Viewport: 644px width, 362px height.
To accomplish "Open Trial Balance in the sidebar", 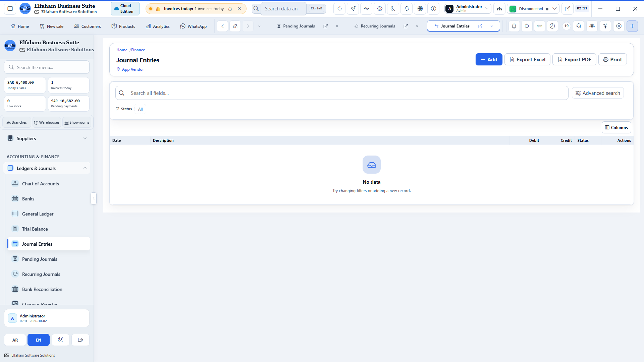I will [49, 229].
